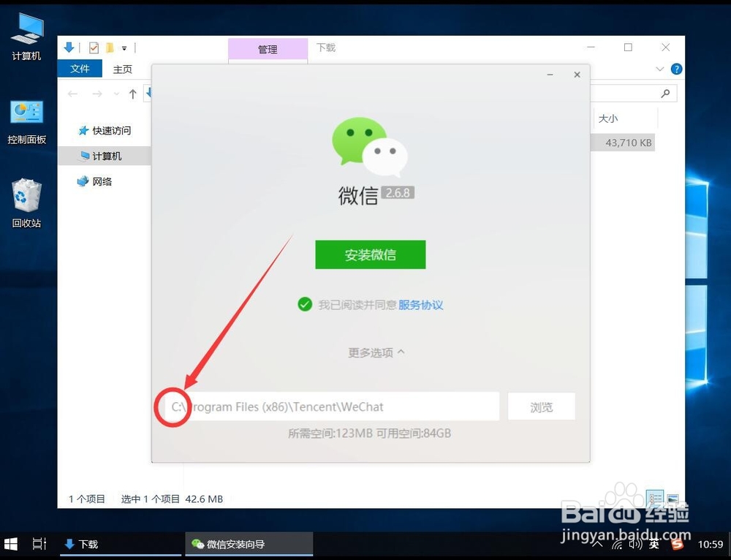Click the Explorer back arrow
Viewport: 731px width, 560px height.
(72, 94)
